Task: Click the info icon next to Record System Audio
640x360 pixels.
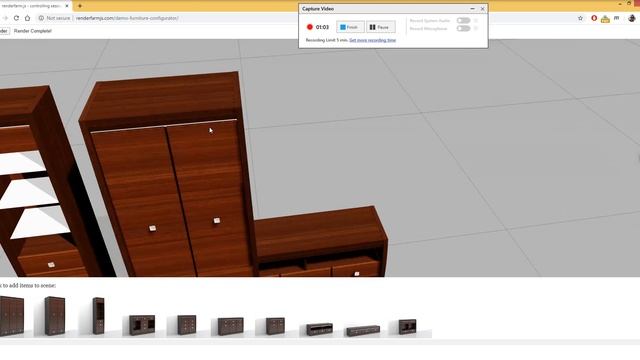Action: (476, 20)
